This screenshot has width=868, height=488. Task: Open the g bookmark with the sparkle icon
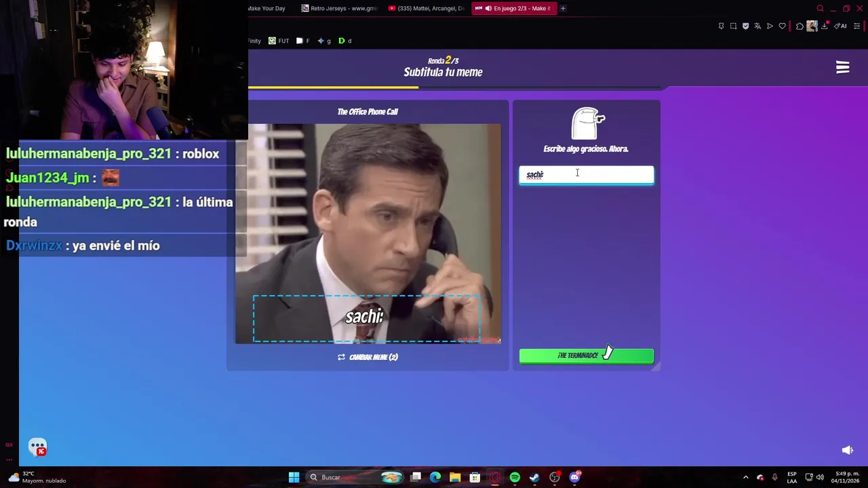[324, 41]
